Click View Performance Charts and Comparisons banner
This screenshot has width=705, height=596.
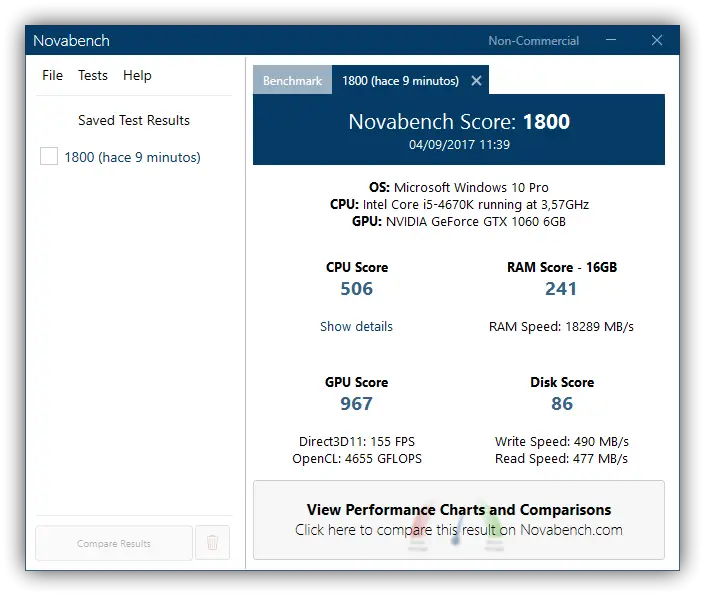pyautogui.click(x=459, y=520)
